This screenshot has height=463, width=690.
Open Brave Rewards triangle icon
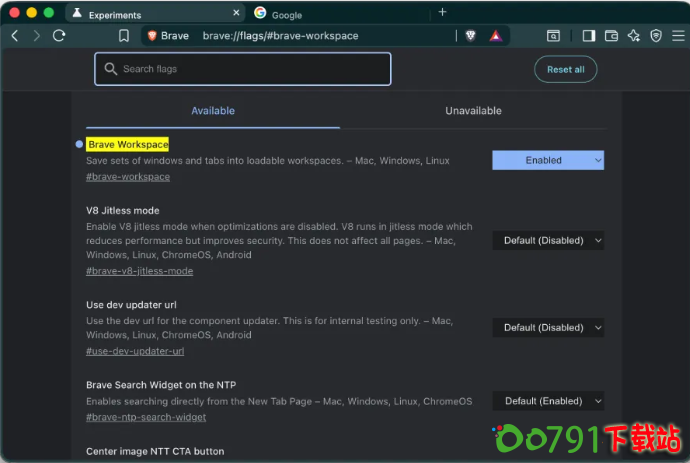(496, 36)
